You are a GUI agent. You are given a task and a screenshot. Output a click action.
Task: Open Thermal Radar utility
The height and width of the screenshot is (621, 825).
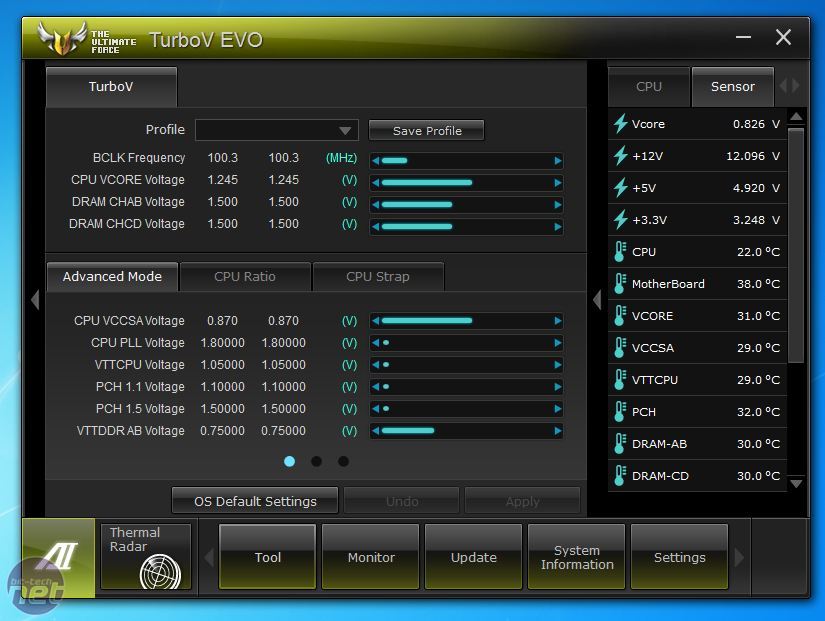point(146,557)
